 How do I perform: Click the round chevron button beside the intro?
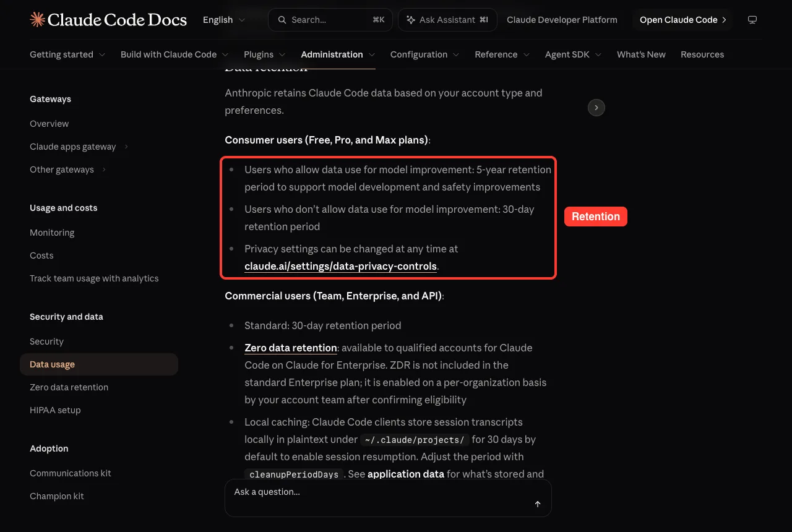[x=596, y=108]
